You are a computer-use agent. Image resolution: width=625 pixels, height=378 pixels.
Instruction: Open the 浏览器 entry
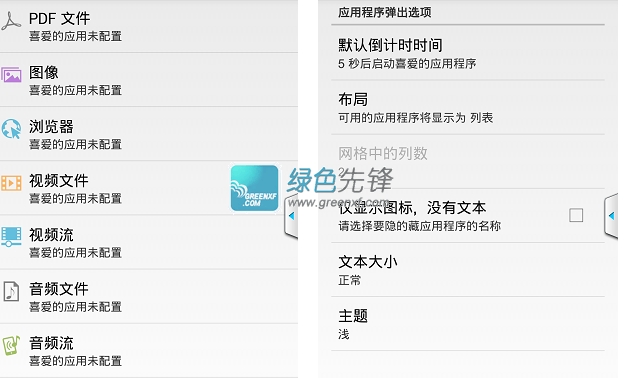[x=149, y=134]
